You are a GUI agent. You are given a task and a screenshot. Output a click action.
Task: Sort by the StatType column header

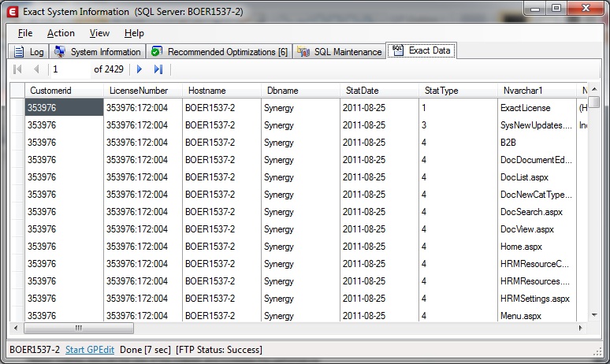(458, 91)
